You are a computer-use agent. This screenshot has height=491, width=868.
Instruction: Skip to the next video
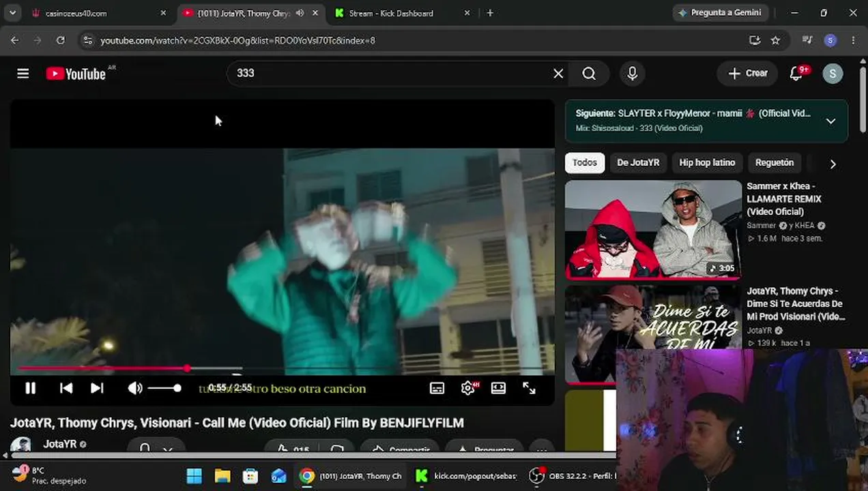(97, 388)
